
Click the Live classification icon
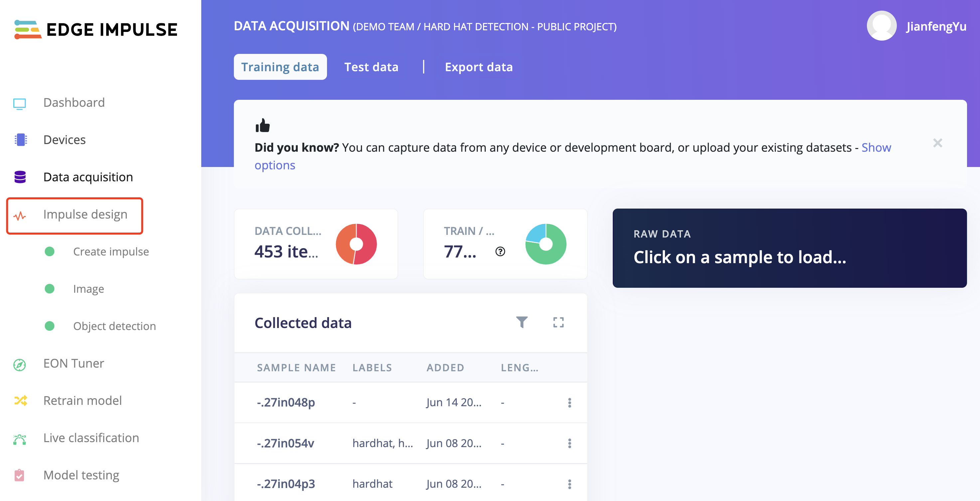pyautogui.click(x=19, y=439)
